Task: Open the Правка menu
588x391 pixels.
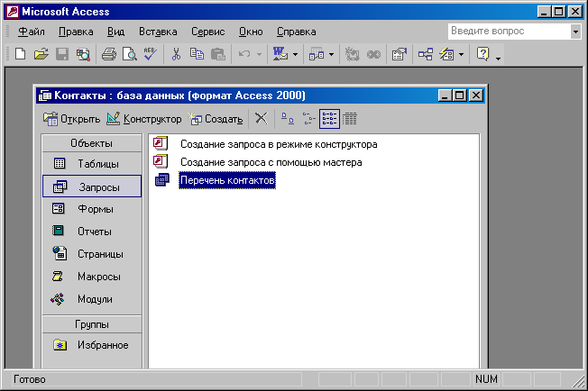Action: coord(76,32)
